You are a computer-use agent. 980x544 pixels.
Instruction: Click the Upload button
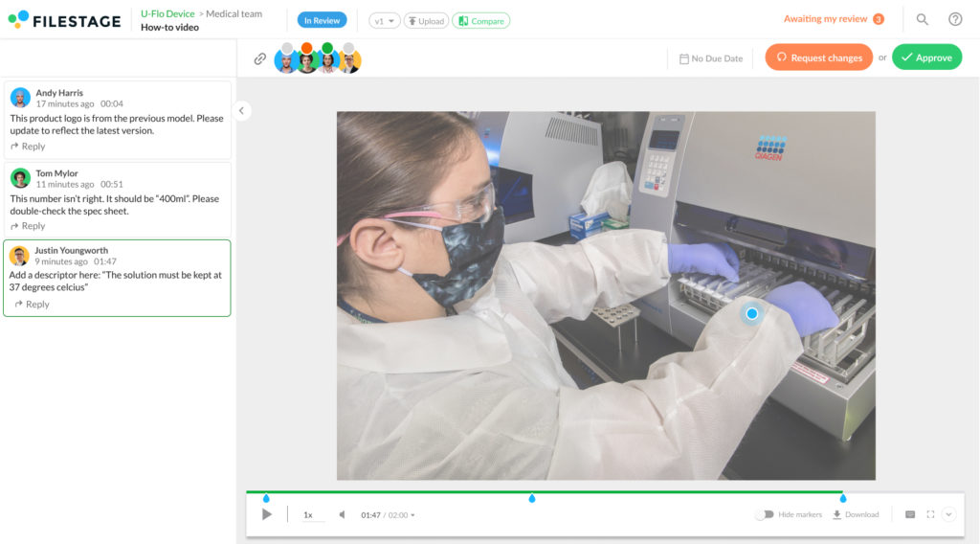[x=426, y=21]
